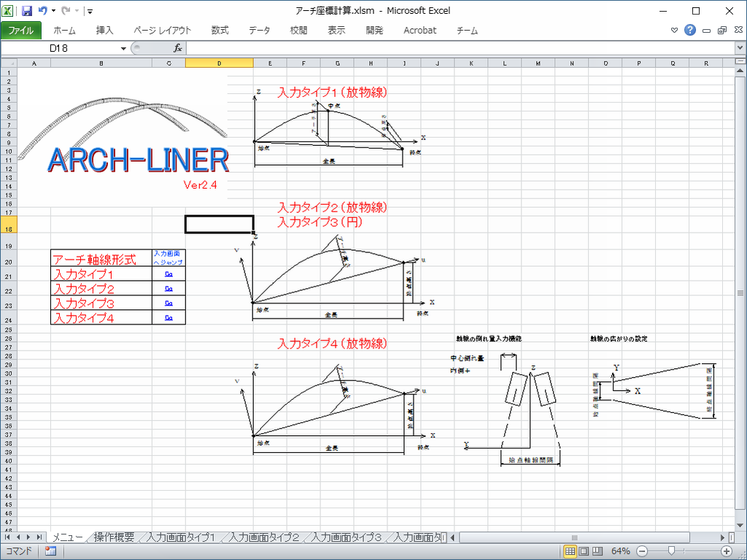Click the Save icon in the quick access toolbar
This screenshot has height=560, width=747.
[27, 11]
